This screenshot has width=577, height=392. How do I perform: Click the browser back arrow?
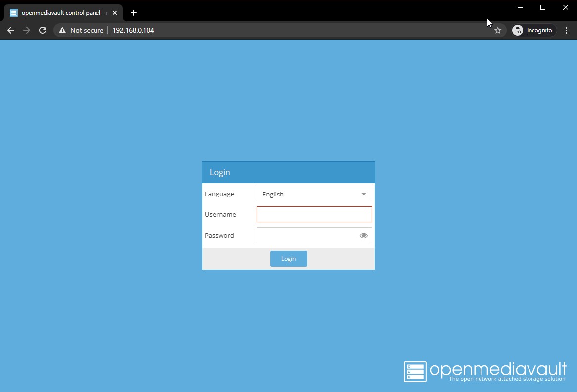(11, 30)
